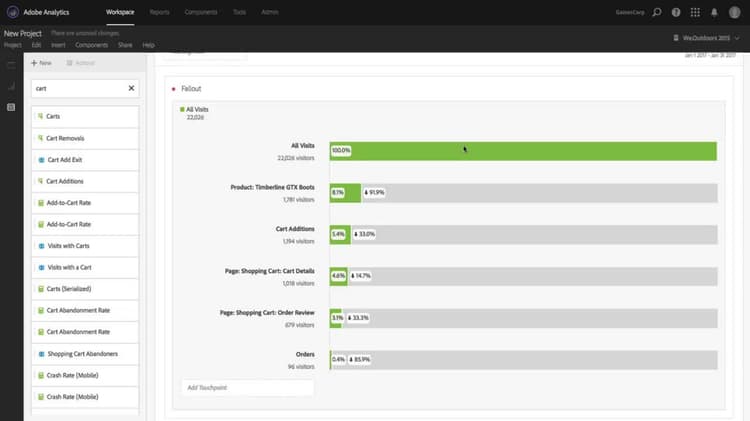This screenshot has width=750, height=421.
Task: Open the notifications bell icon
Action: [714, 12]
